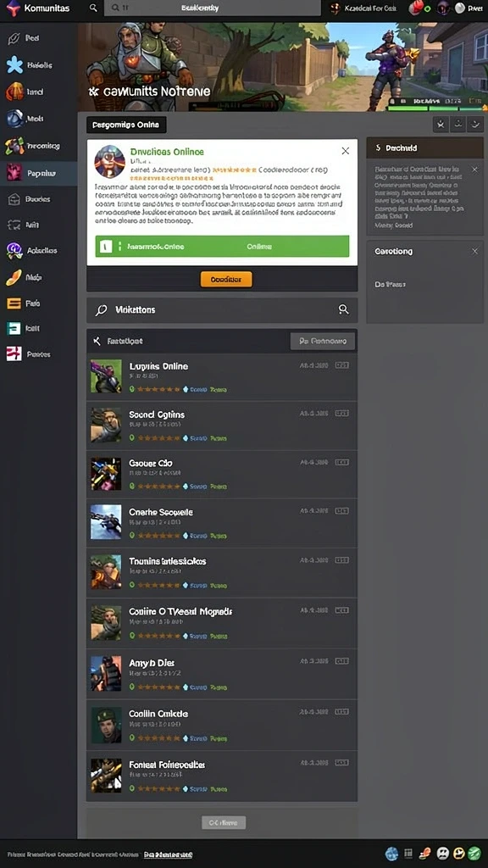This screenshot has width=488, height=868.
Task: Click the chevron-down button below the banner
Action: pos(475,125)
